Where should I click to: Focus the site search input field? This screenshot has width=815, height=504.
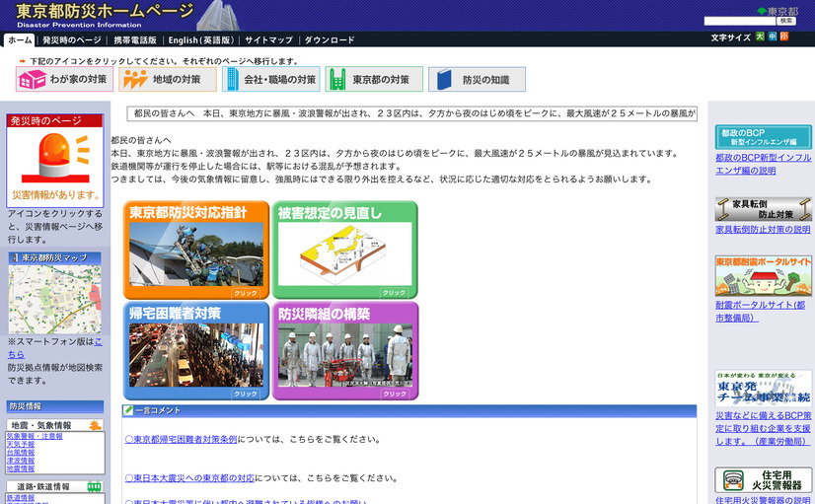point(740,21)
